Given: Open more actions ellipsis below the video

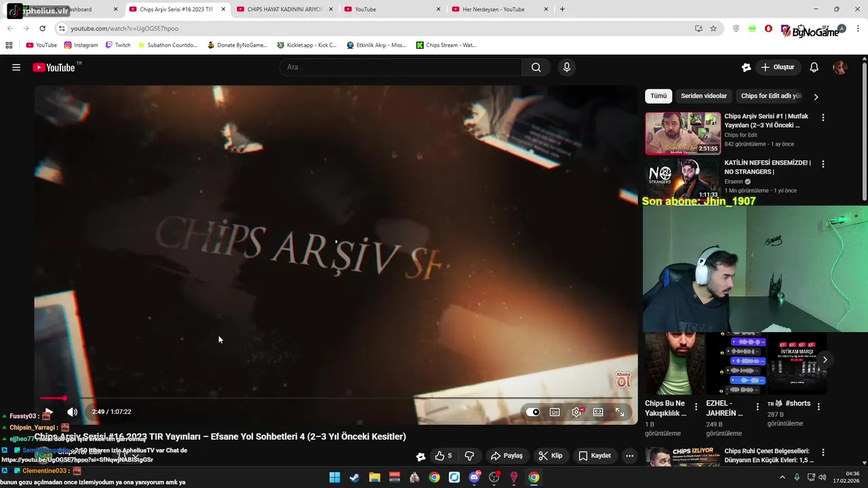Looking at the screenshot, I should point(629,455).
